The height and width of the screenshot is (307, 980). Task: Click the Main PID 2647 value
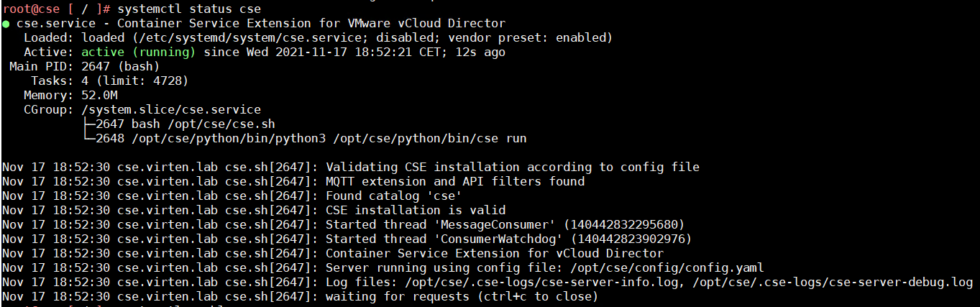(x=95, y=67)
